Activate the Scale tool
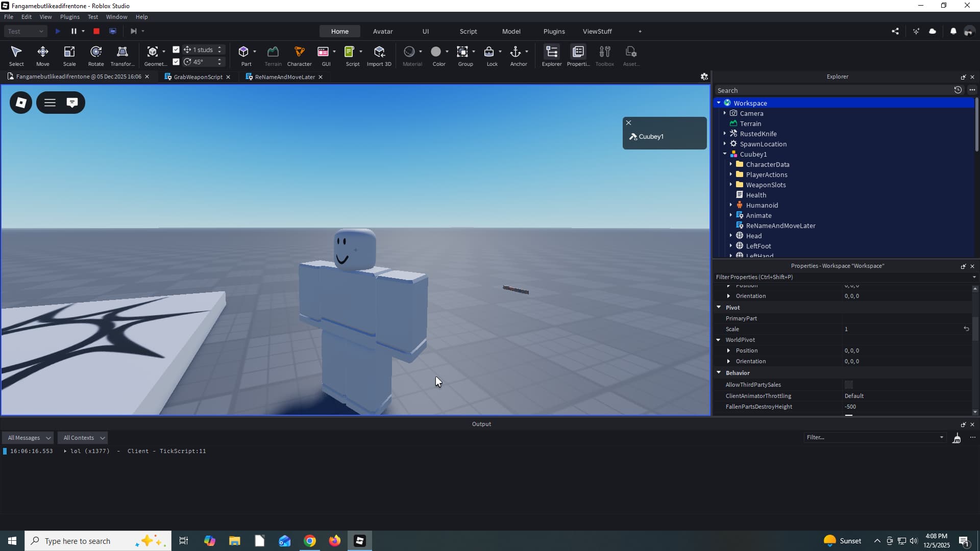 [69, 55]
